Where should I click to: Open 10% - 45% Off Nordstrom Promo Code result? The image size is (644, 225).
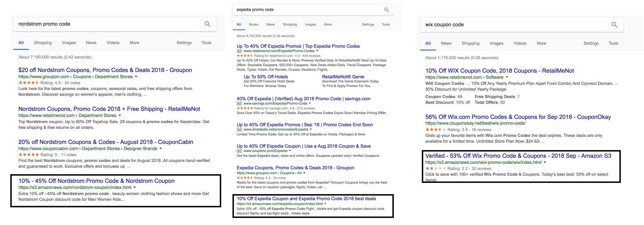[96, 181]
